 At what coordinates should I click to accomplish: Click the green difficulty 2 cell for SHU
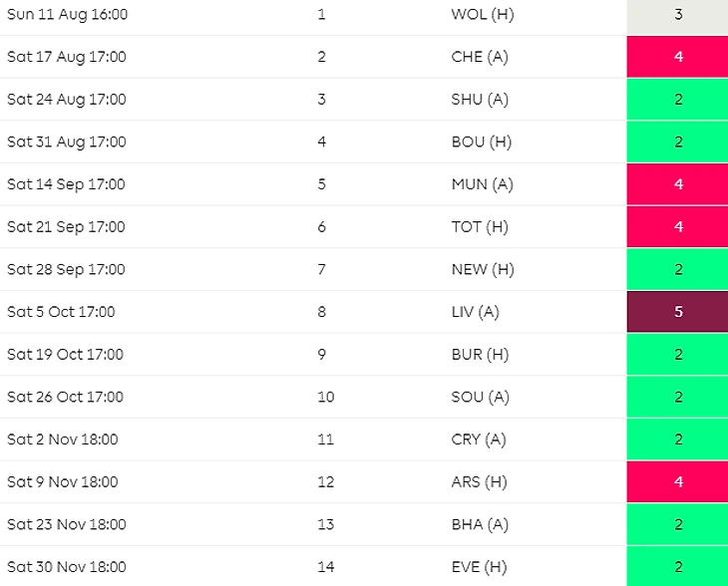pyautogui.click(x=677, y=100)
